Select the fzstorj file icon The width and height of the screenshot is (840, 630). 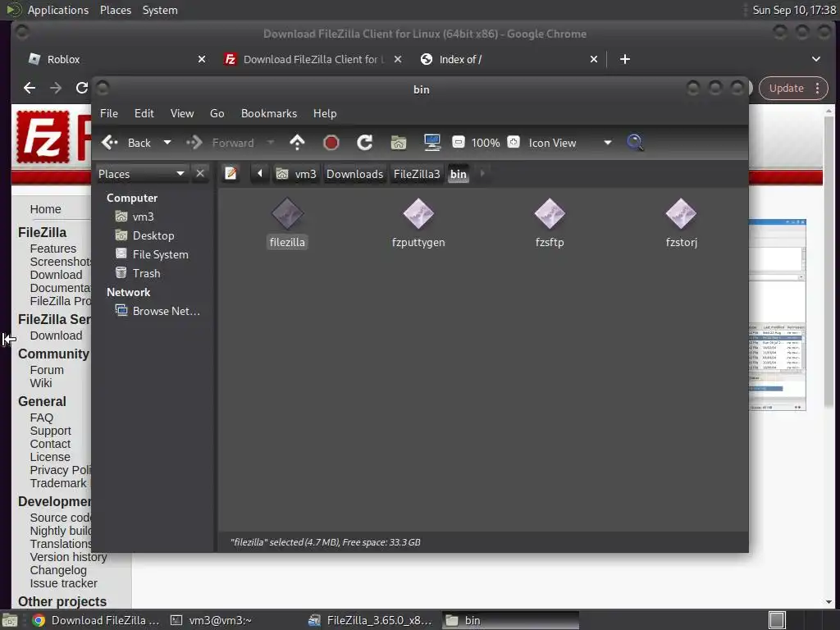[x=681, y=214]
